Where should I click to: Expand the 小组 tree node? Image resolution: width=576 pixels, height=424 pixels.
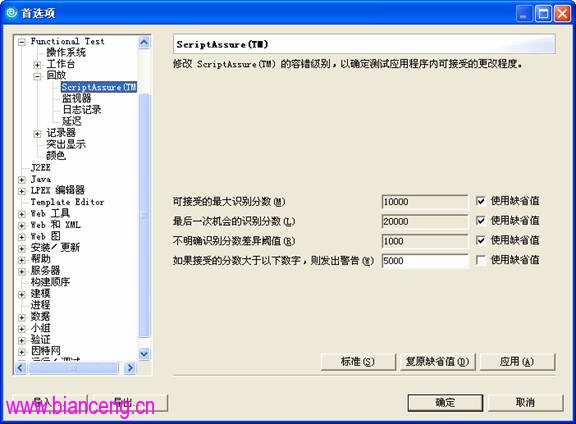pos(22,328)
